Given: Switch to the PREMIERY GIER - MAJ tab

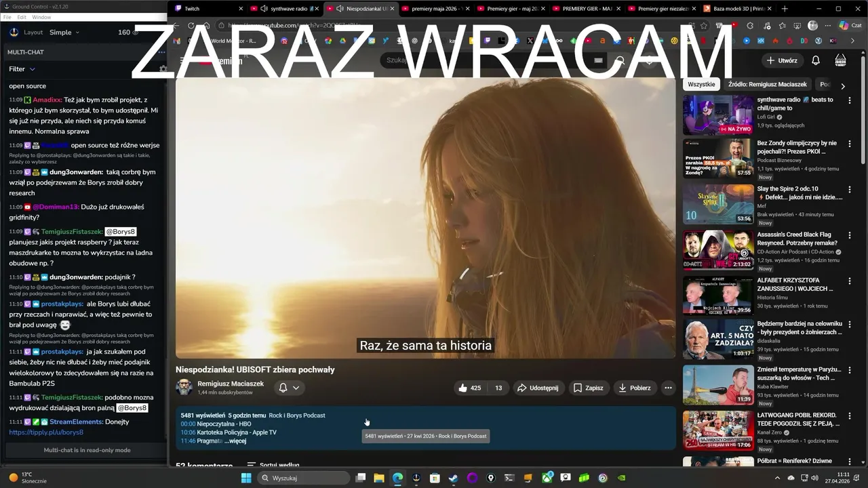Looking at the screenshot, I should pos(587,9).
